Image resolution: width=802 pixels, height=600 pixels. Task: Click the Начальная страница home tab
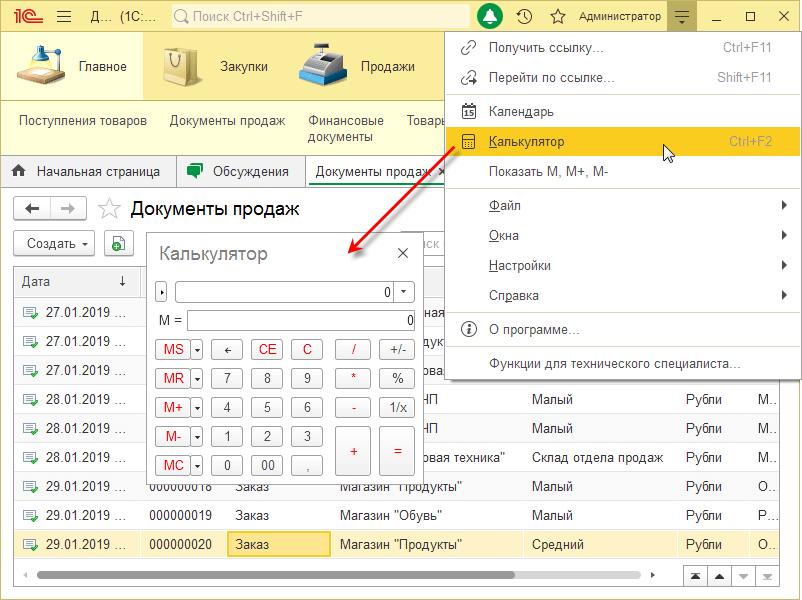pos(88,171)
